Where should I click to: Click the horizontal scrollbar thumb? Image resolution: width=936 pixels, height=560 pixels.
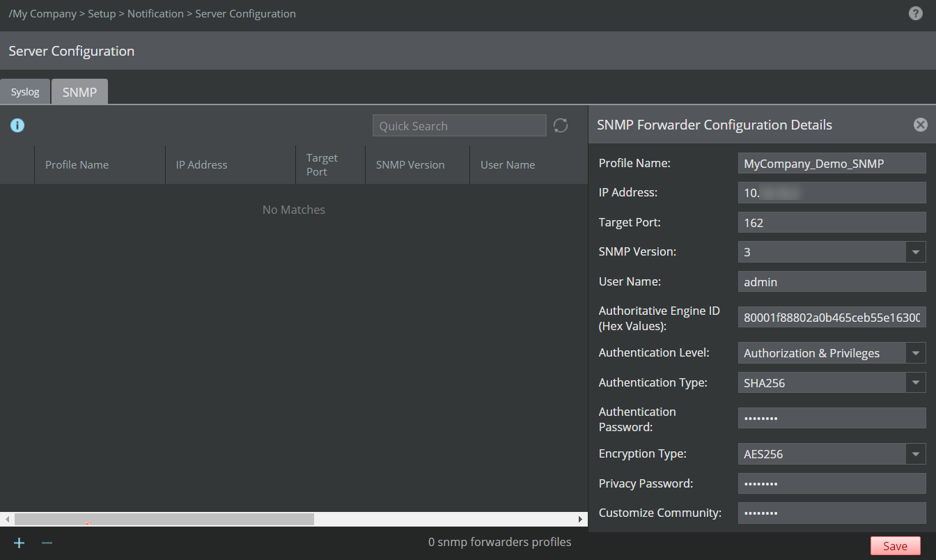tap(164, 520)
